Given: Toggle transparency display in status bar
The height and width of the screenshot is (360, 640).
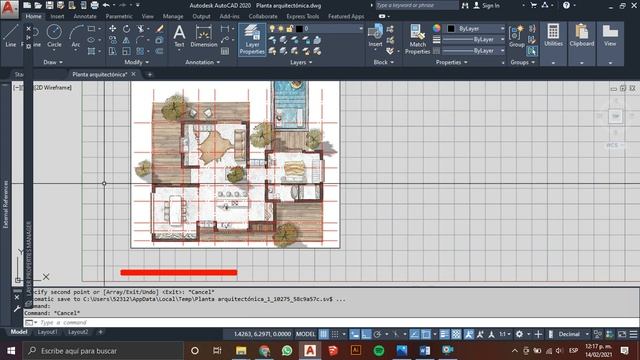Looking at the screenshot, I should coord(456,334).
